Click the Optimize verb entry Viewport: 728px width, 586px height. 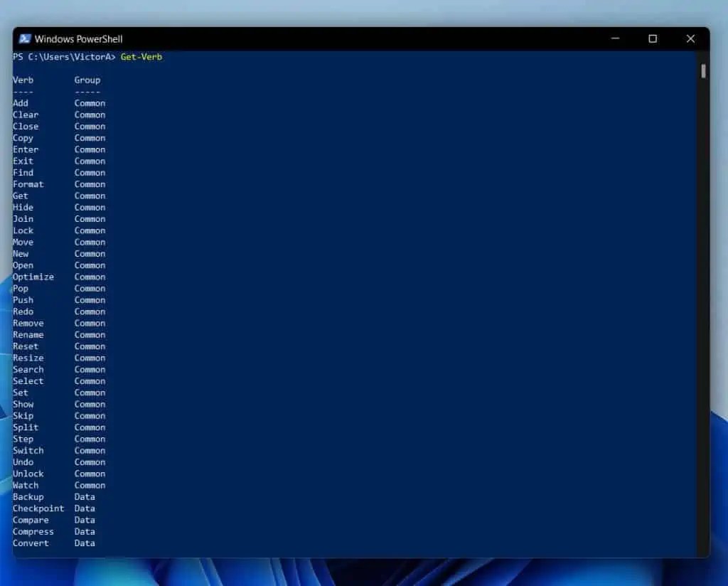click(33, 277)
